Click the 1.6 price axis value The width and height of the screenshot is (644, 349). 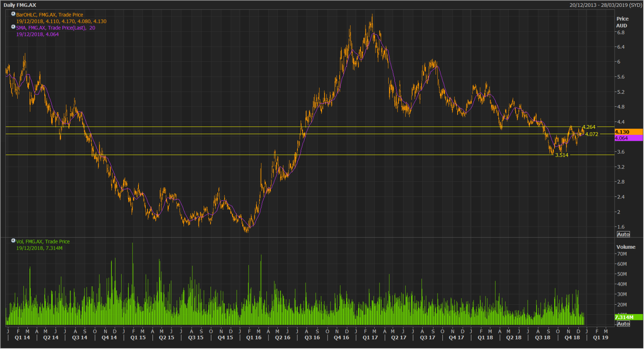[x=621, y=227]
